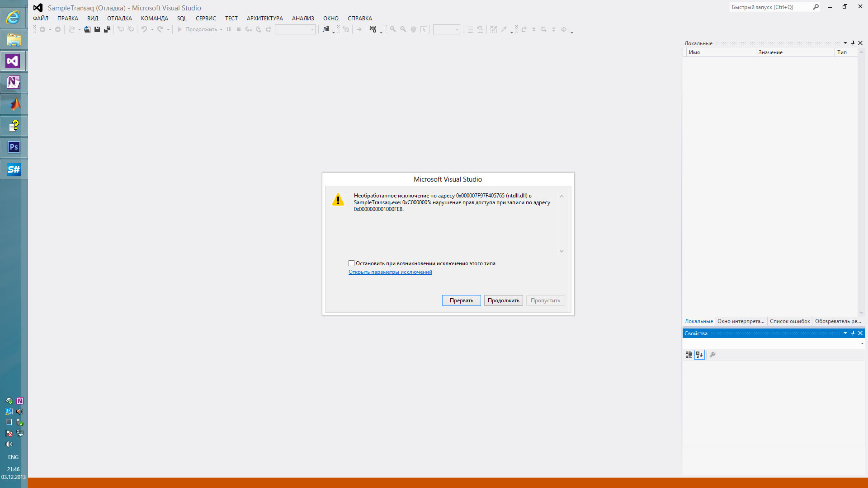This screenshot has height=488, width=868.
Task: Open the Continue button dropdown arrow
Action: click(221, 30)
